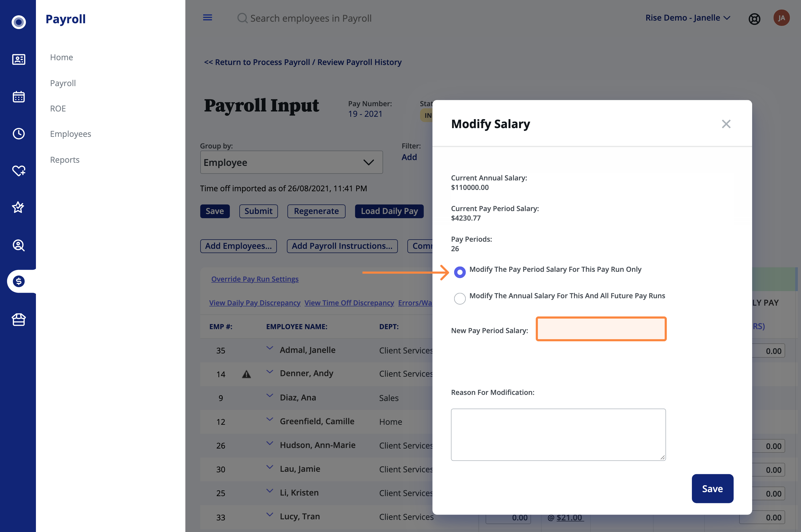Open Payroll in the side menu
This screenshot has height=532, width=801.
(63, 83)
